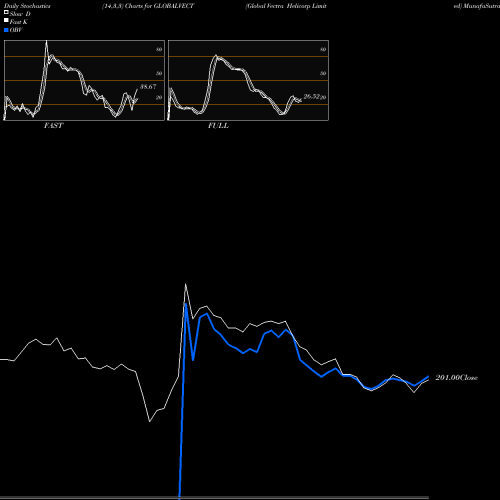
Task: Click the 'Daily Stochastics' title text
Action: [27, 6]
